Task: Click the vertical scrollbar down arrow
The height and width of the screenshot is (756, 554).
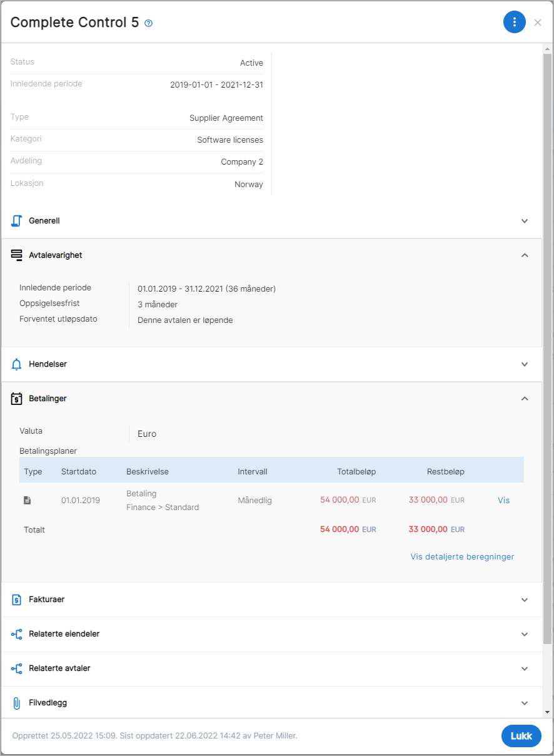Action: pos(548,712)
